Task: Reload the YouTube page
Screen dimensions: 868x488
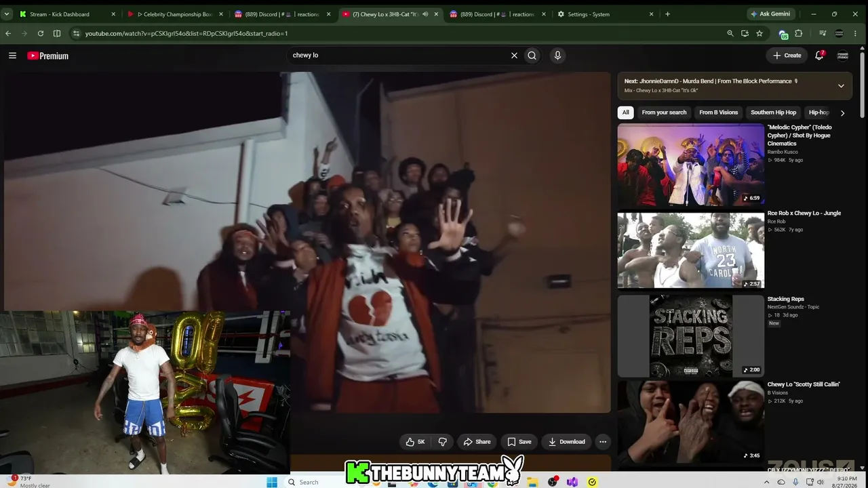Action: (41, 33)
